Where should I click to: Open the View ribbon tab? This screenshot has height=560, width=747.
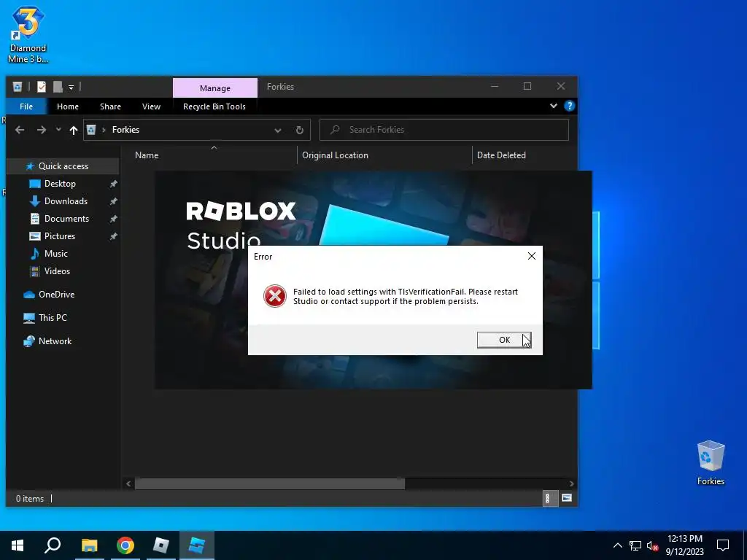pos(151,106)
